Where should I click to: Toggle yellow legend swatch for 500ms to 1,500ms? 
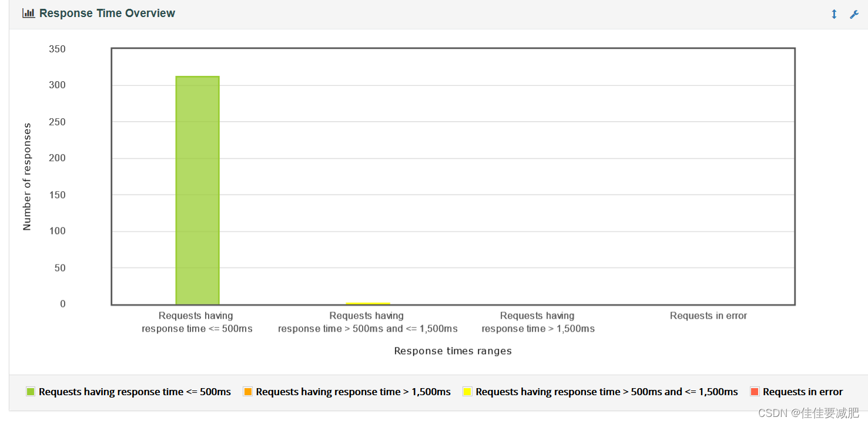467,392
